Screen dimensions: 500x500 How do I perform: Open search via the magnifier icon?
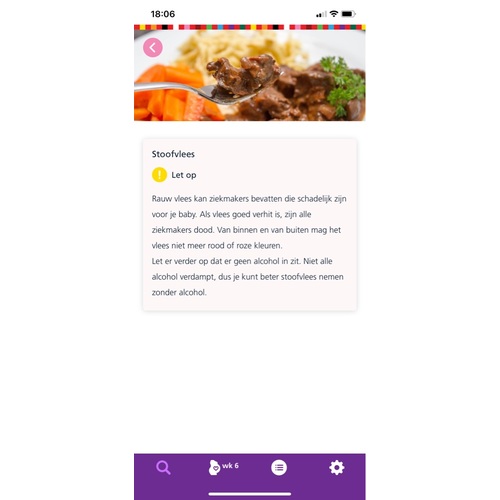[x=163, y=467]
